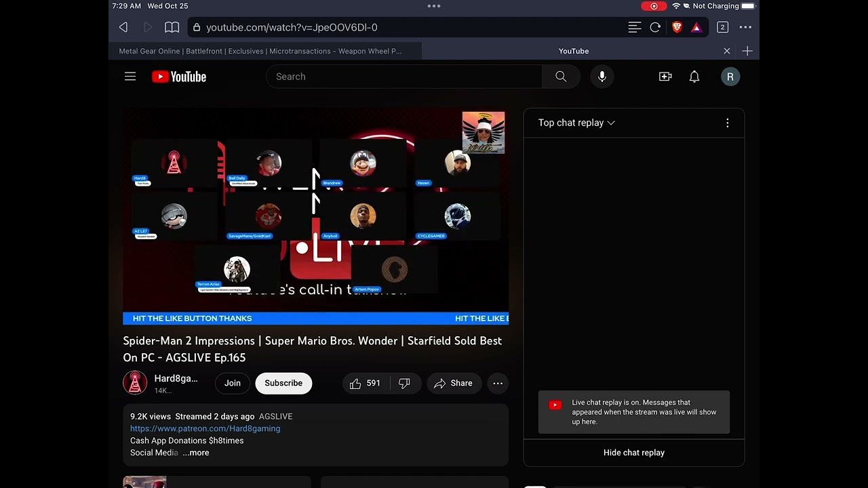Click the 9.2K views text
Screen dimensions: 868x488
[151, 416]
